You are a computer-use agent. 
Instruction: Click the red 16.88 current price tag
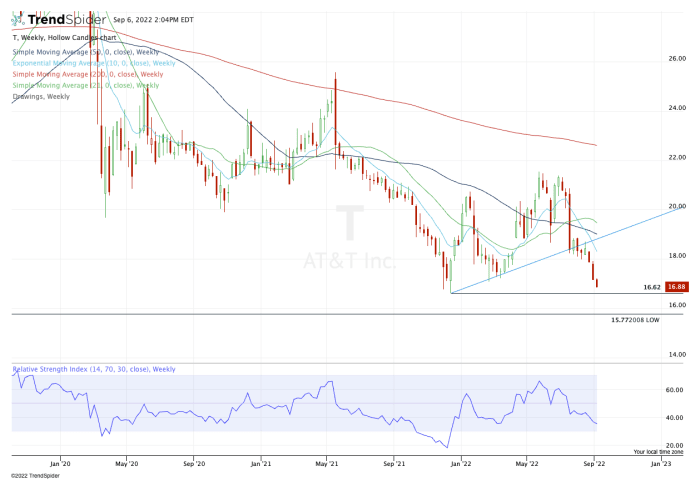point(676,287)
